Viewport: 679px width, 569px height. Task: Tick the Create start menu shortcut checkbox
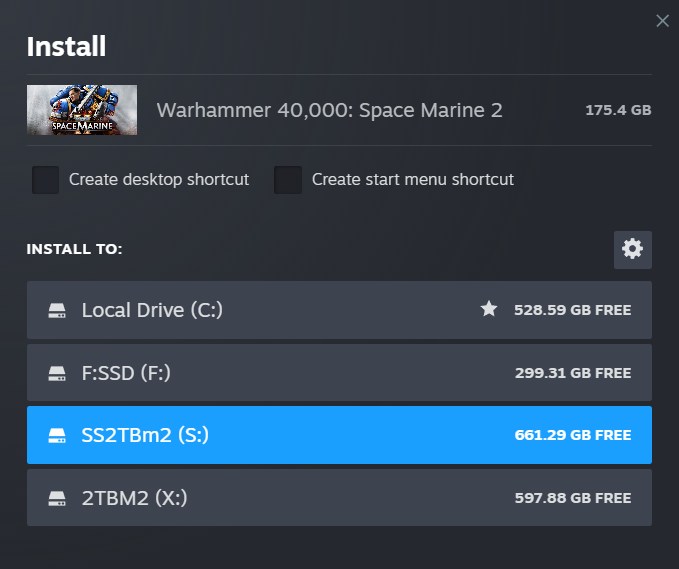coord(288,180)
